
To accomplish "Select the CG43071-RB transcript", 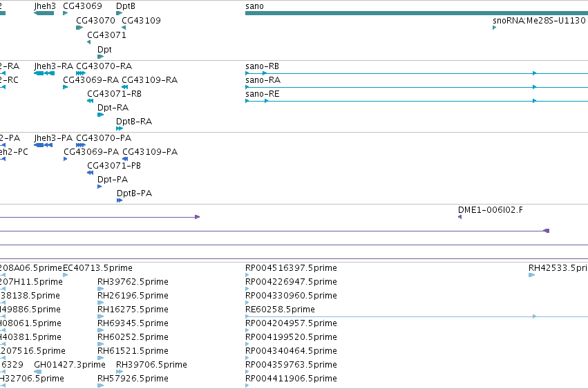I will click(91, 101).
